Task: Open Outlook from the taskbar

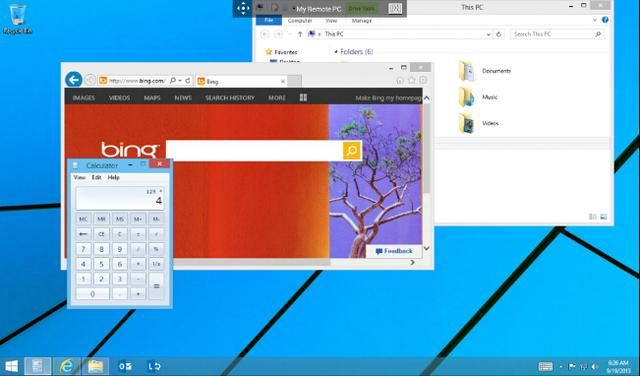Action: (x=124, y=366)
